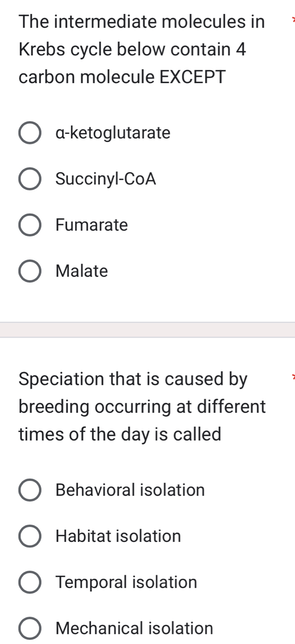Select the α-ketoglutarate answer option

pyautogui.click(x=29, y=133)
